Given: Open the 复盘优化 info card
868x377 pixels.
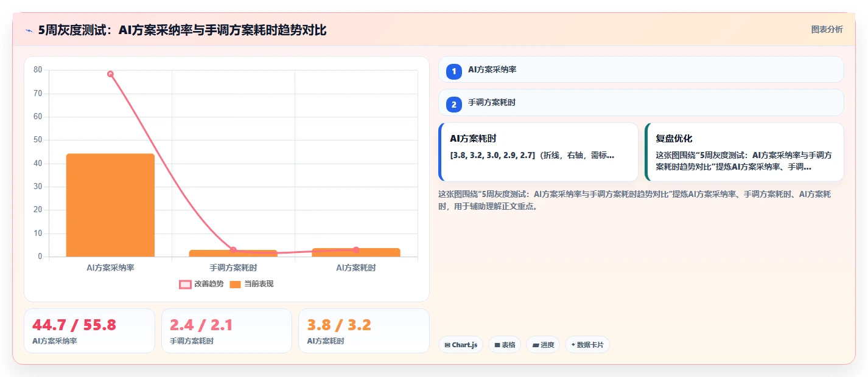Looking at the screenshot, I should point(744,152).
